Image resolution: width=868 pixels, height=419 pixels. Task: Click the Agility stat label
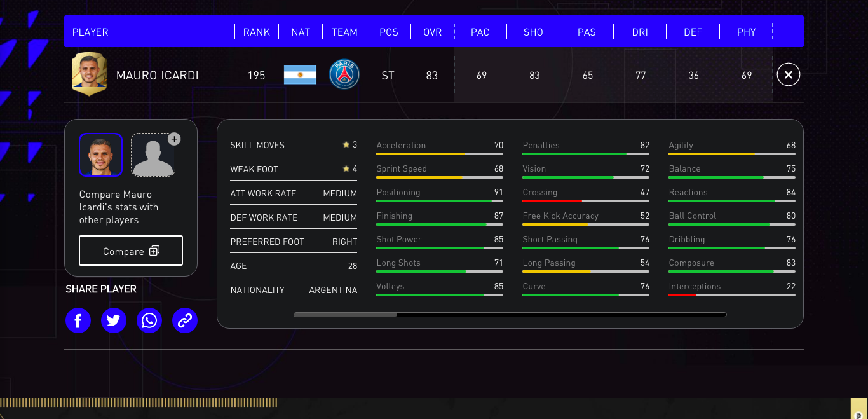681,145
